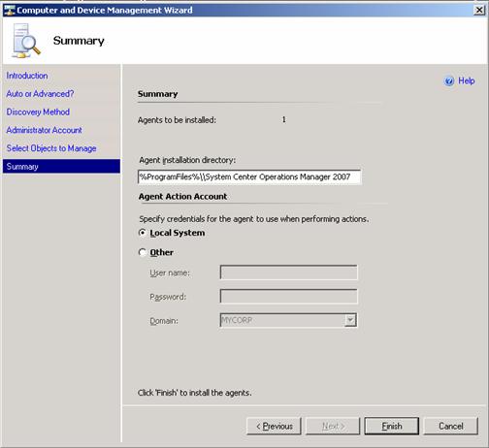The image size is (489, 448).
Task: Click the 'Domain:' label
Action: [x=164, y=321]
